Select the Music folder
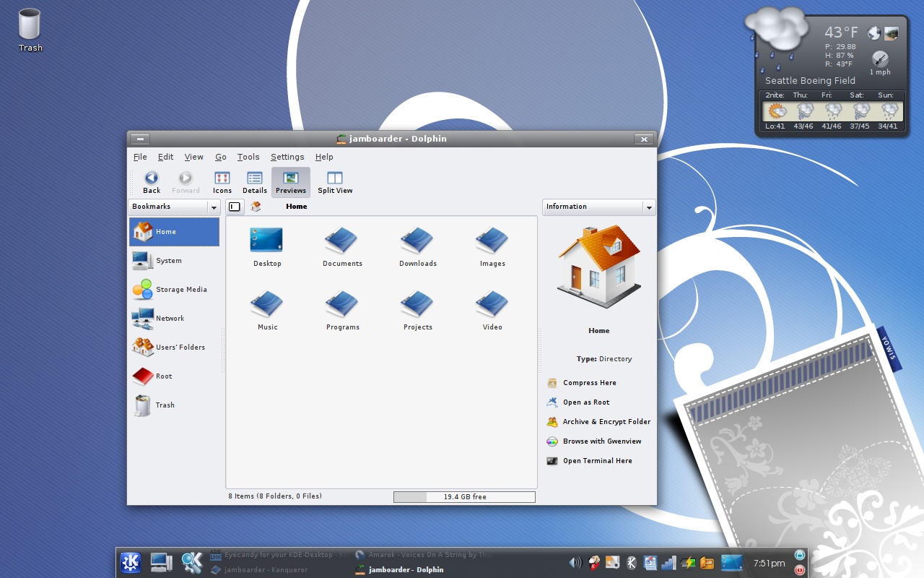Screen dimensions: 924x578 click(267, 309)
